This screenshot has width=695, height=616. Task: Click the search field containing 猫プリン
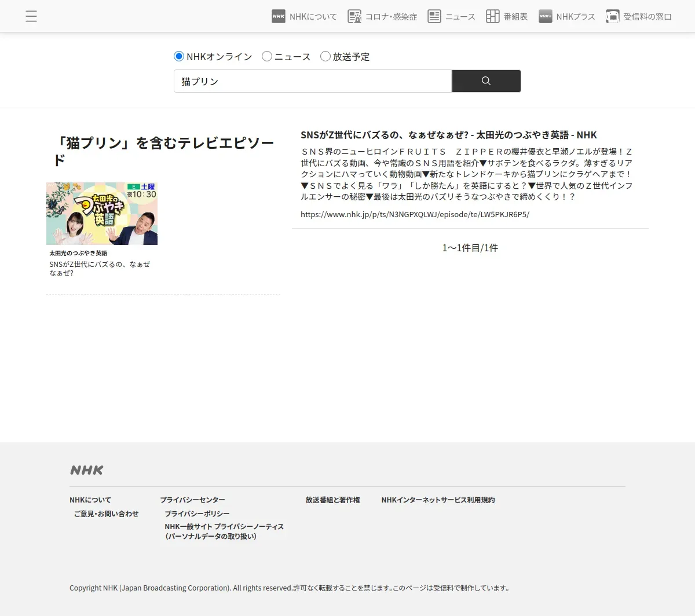pyautogui.click(x=313, y=81)
